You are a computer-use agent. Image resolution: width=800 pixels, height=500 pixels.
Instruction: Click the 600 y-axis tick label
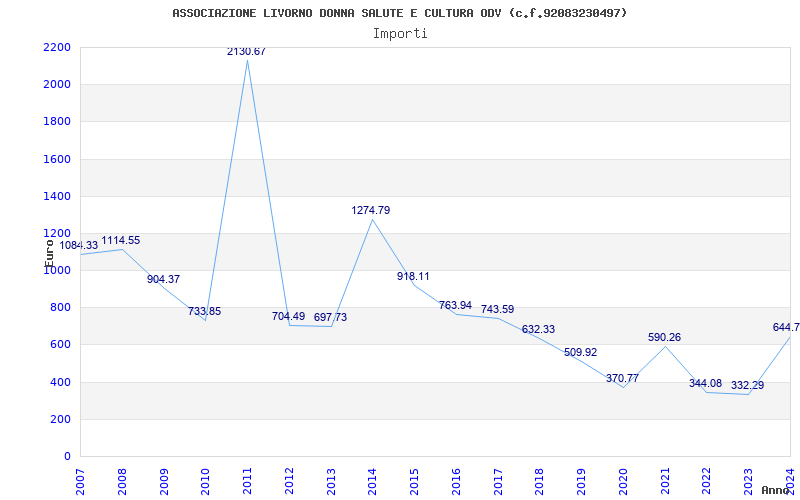(x=60, y=345)
